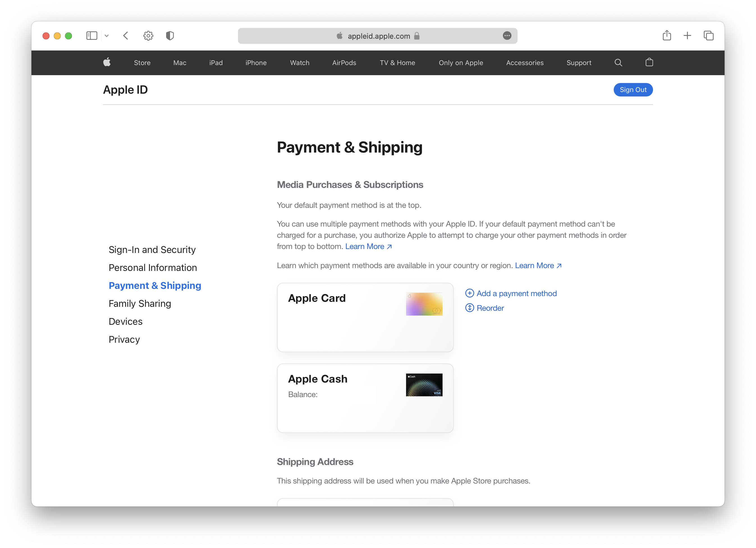Select Payment & Shipping in sidebar
The height and width of the screenshot is (548, 756).
pos(155,286)
